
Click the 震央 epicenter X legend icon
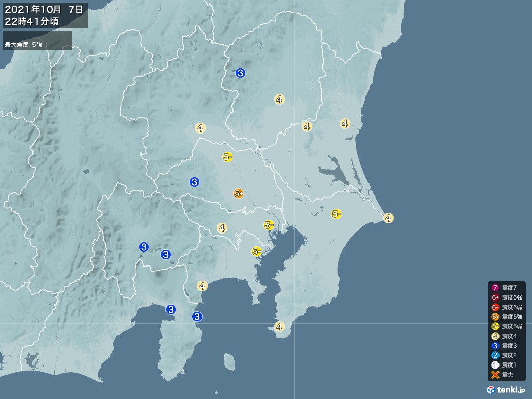(x=495, y=374)
